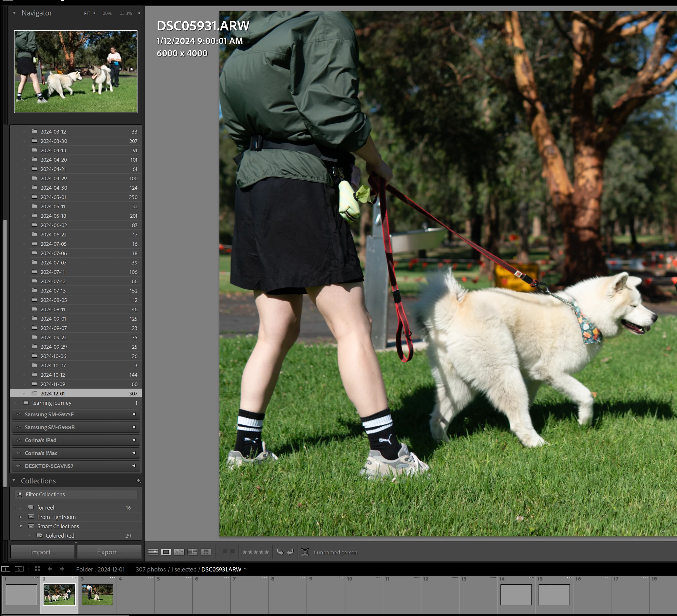Flag photo as Rejected
The image size is (677, 616).
[232, 552]
